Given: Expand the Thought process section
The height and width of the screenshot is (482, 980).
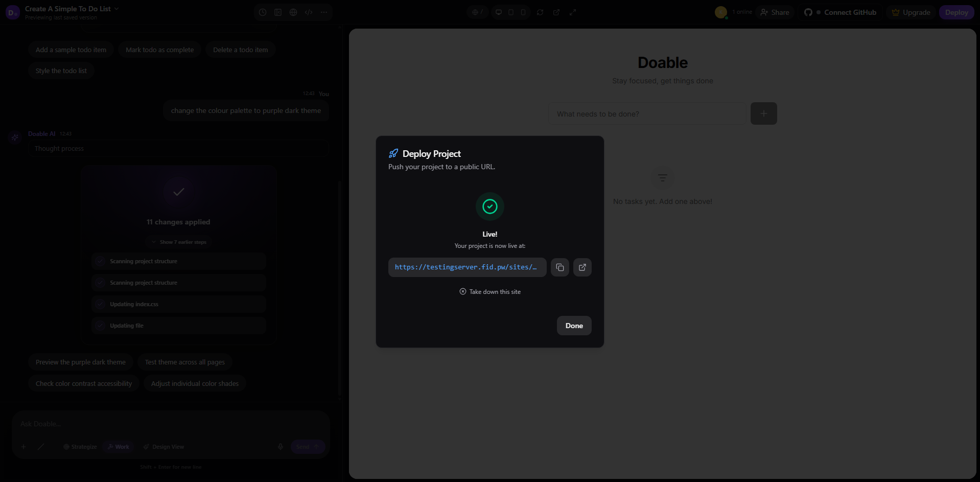Looking at the screenshot, I should click(178, 148).
